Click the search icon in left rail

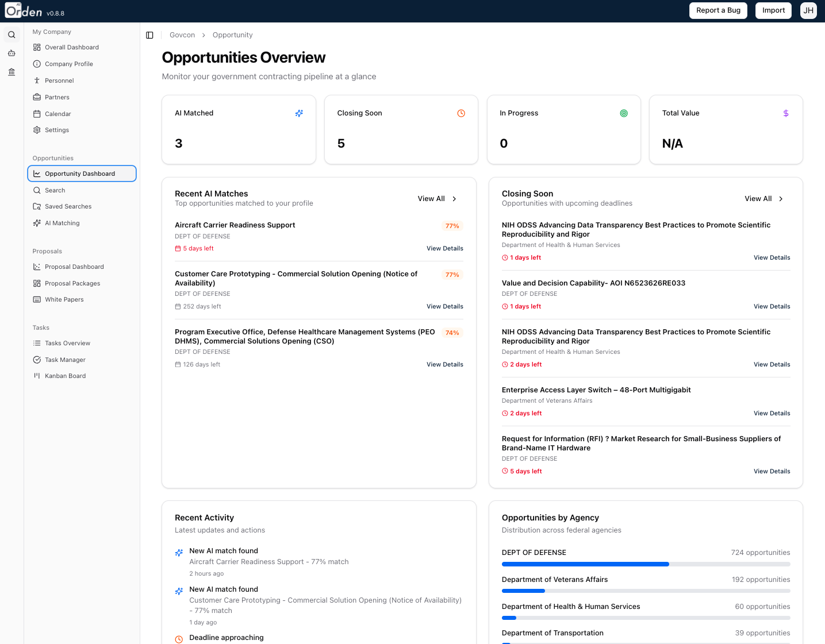tap(11, 35)
